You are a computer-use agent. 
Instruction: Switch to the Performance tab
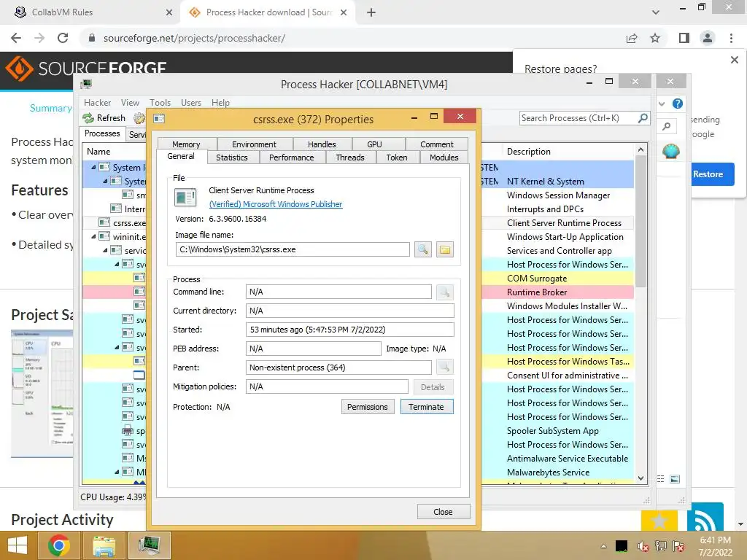[x=292, y=157]
